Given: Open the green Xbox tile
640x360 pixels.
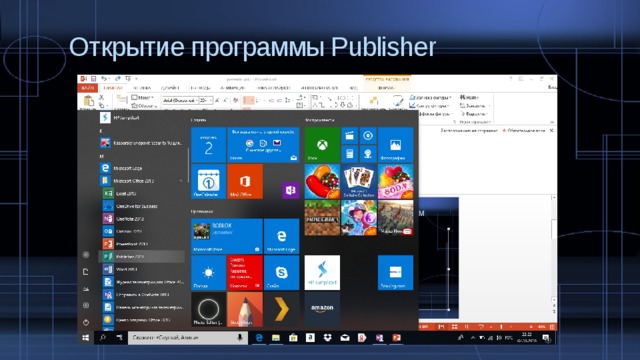Looking at the screenshot, I should point(322,145).
